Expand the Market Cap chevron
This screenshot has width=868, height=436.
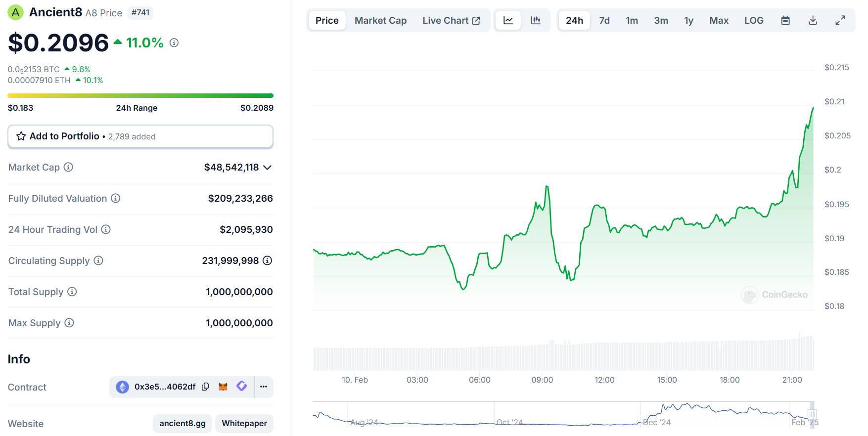268,168
